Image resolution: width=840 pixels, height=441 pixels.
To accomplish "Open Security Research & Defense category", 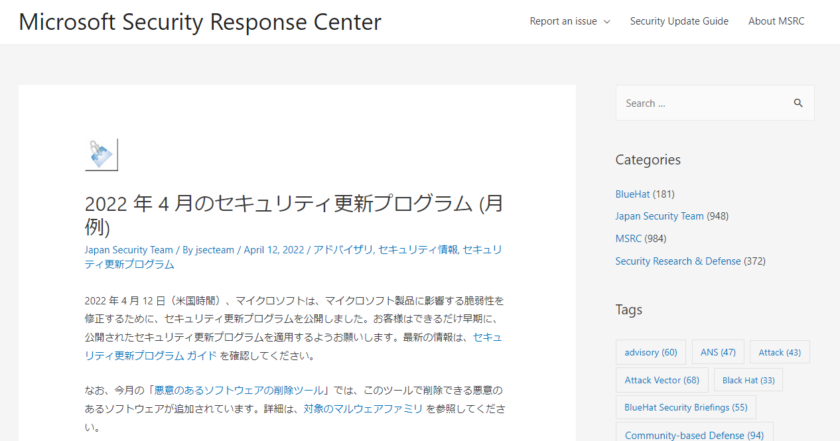I will [678, 261].
